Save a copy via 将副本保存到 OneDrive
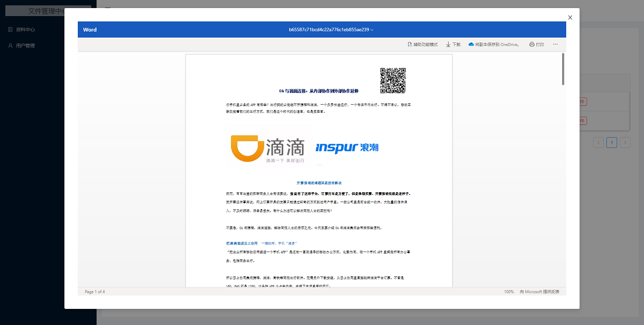The width and height of the screenshot is (644, 325). point(494,44)
